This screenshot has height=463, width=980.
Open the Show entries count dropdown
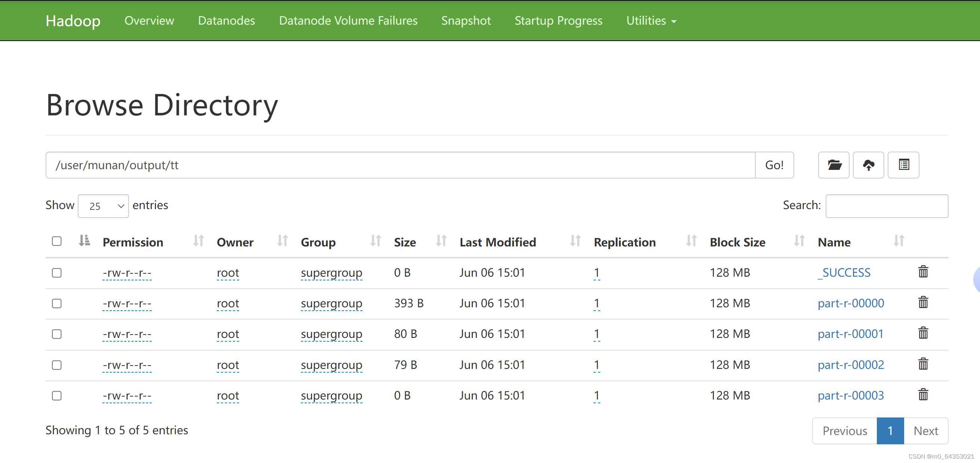click(103, 206)
